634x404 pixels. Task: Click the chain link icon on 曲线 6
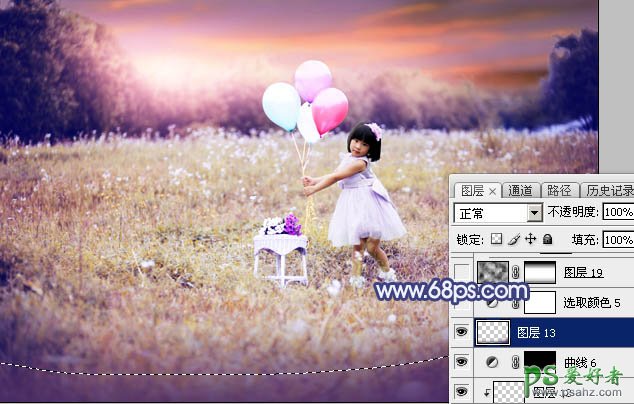pyautogui.click(x=516, y=363)
